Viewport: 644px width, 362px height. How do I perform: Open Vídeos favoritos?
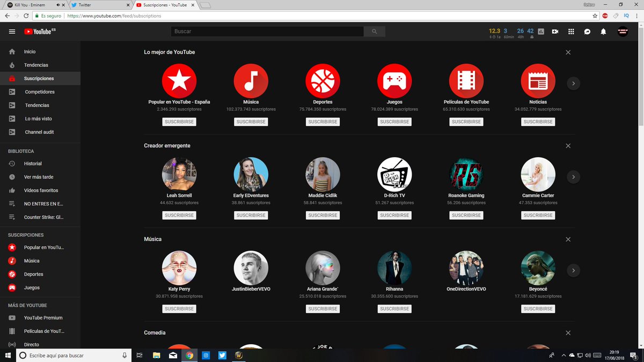pyautogui.click(x=40, y=190)
